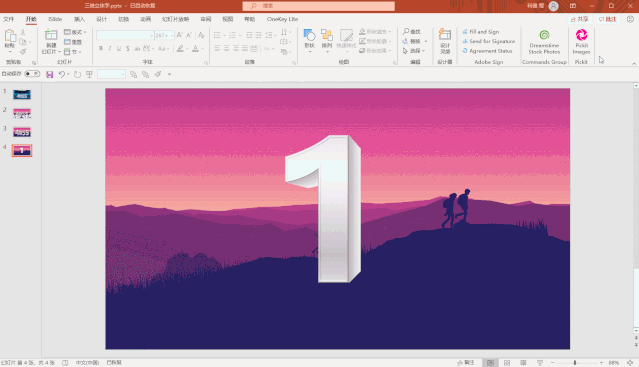Image resolution: width=639 pixels, height=367 pixels.
Task: Click the 3D number 1 on slide
Action: [x=324, y=209]
